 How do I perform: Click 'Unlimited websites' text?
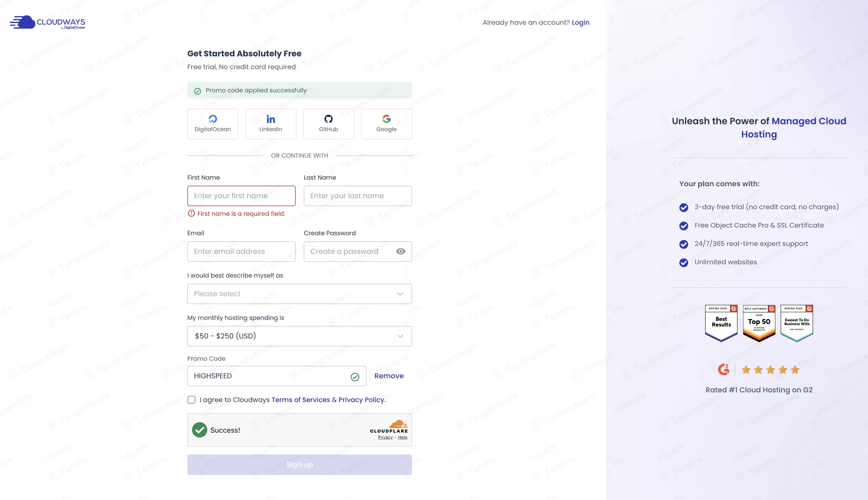click(726, 262)
